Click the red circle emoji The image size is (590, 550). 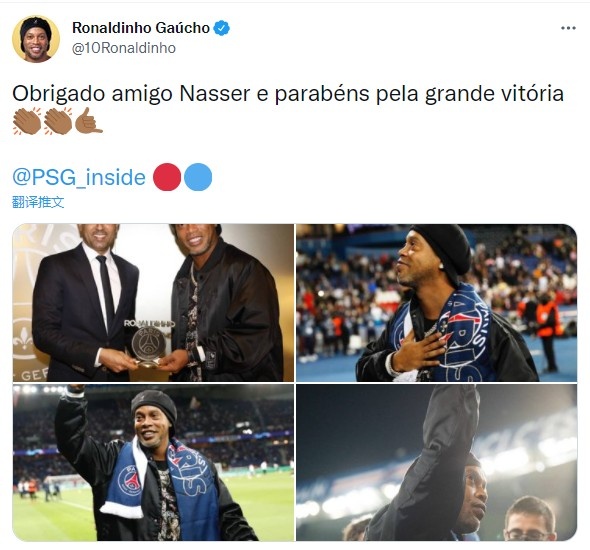click(167, 177)
